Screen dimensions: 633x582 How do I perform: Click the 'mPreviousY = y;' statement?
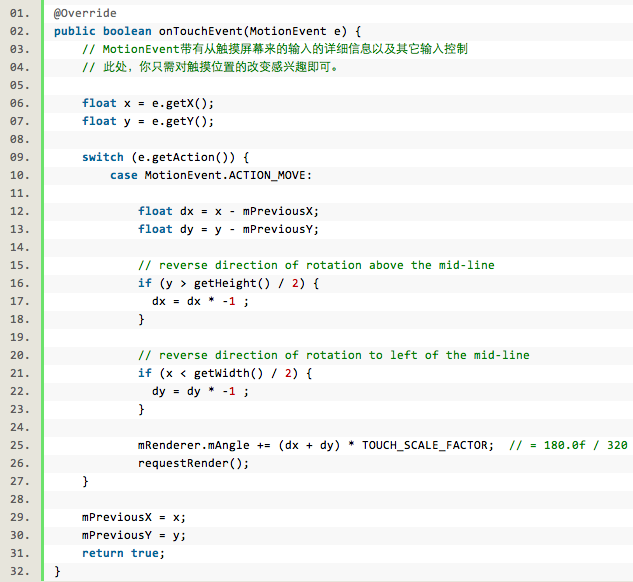(x=134, y=535)
